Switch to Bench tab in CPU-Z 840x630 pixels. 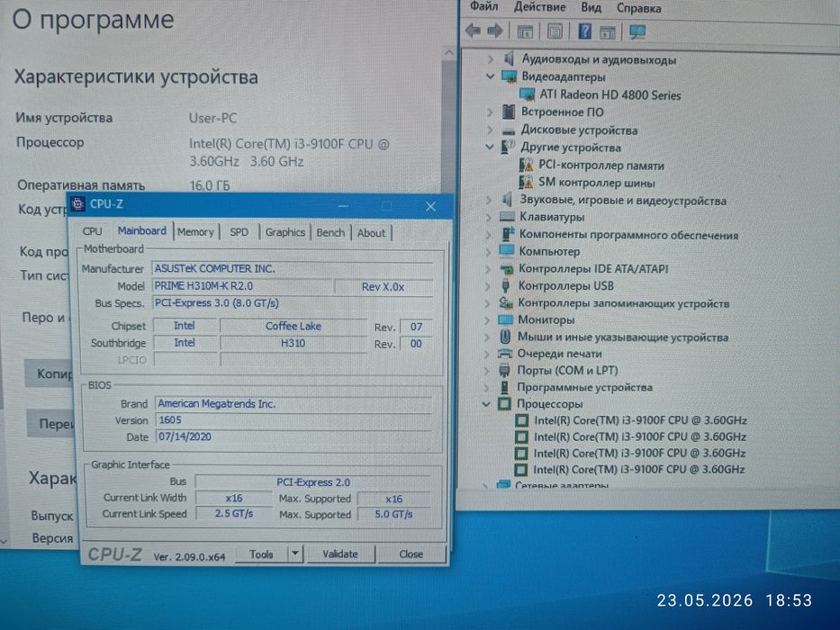[330, 232]
